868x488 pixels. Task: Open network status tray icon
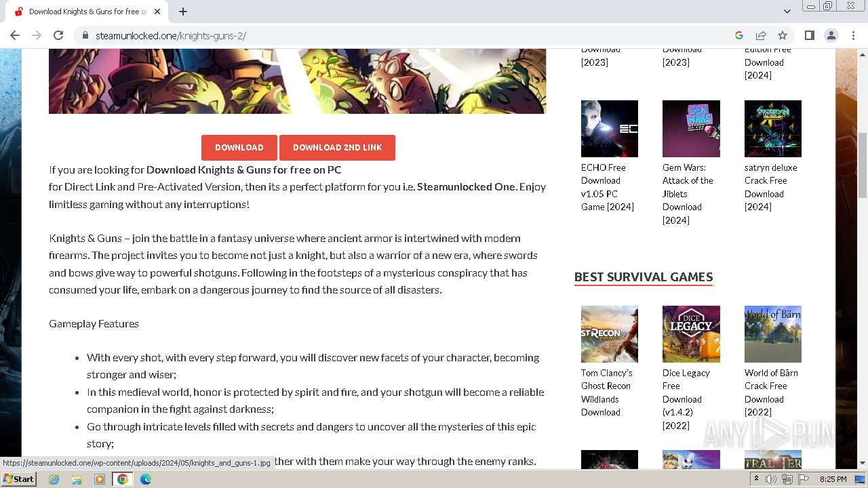coord(787,479)
